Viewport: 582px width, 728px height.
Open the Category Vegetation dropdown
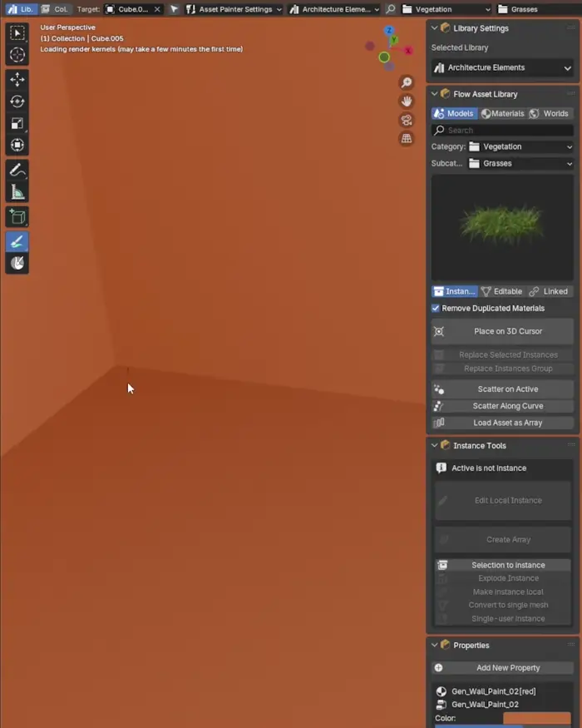click(520, 146)
